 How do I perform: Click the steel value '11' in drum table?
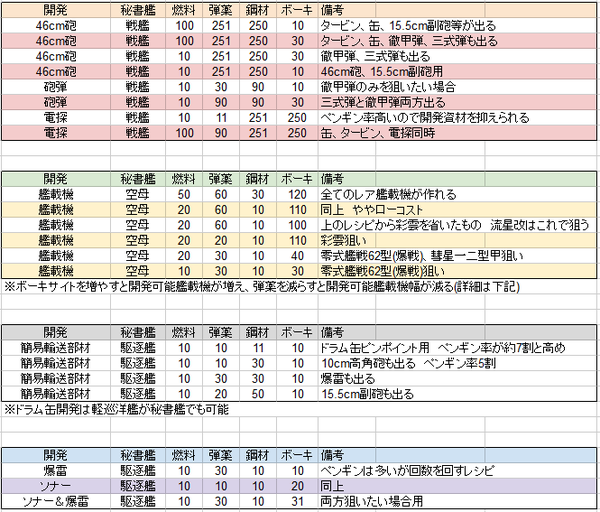(x=258, y=348)
